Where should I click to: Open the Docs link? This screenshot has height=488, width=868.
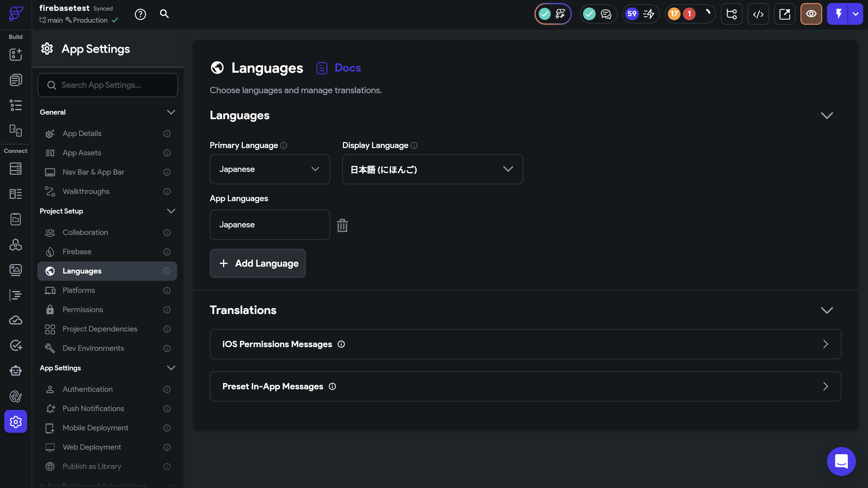[x=348, y=68]
